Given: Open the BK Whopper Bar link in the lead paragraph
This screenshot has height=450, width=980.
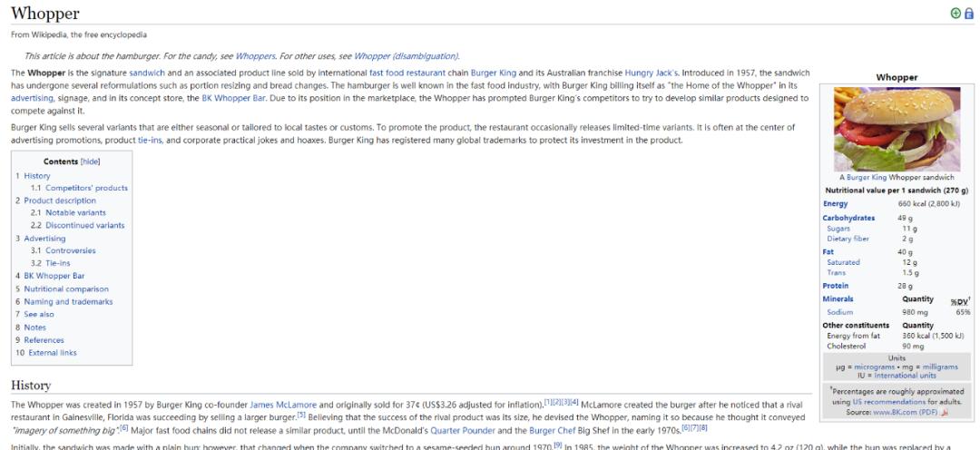Looking at the screenshot, I should (x=233, y=99).
